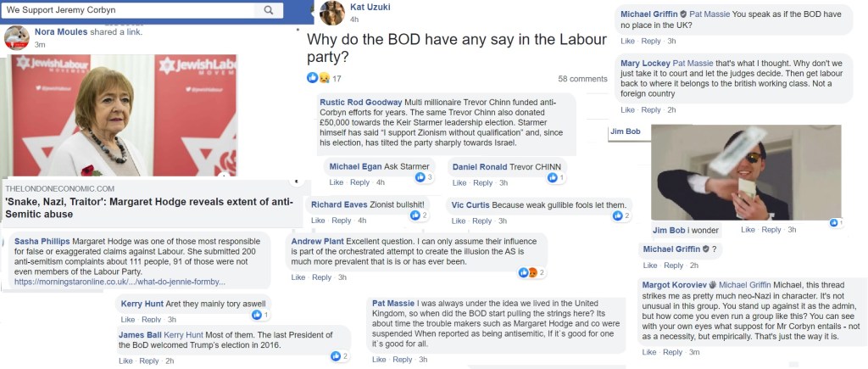Viewport: 868px width, 369px height.
Task: Open Kat Uzuki's profile avatar
Action: click(x=332, y=13)
